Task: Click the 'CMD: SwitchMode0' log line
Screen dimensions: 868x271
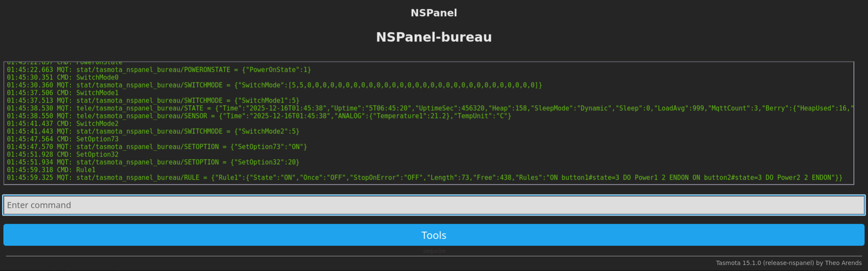Action: [x=63, y=77]
